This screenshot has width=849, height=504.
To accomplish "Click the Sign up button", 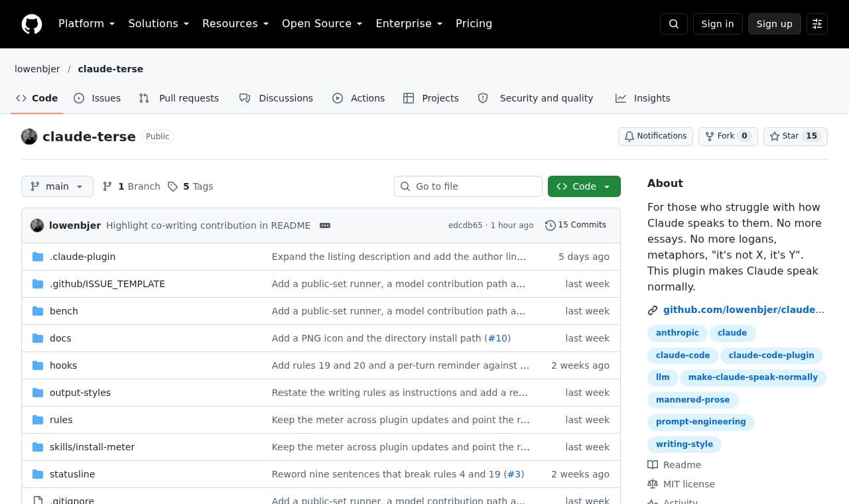I will 774,24.
